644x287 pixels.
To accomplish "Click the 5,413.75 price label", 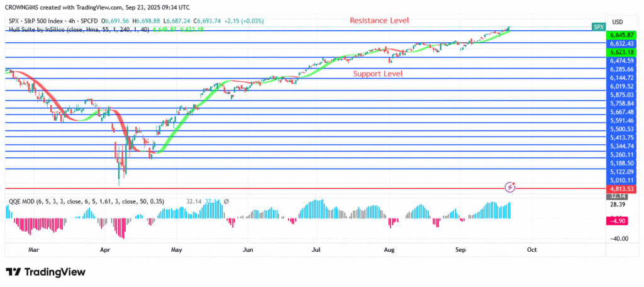I will point(622,137).
